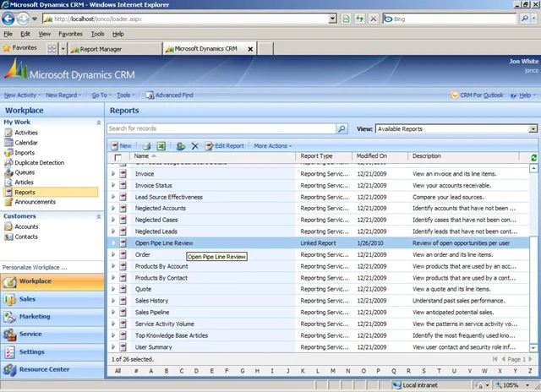Open Contacts under Customers

click(26, 237)
